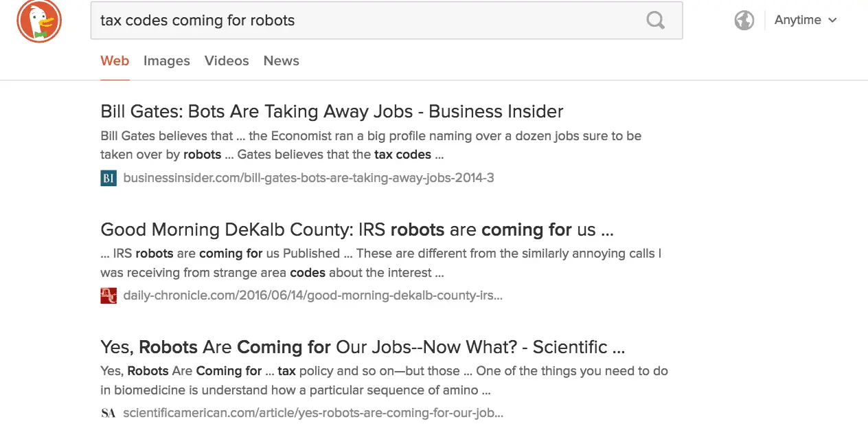Select the Web tab
The width and height of the screenshot is (868, 437).
115,60
